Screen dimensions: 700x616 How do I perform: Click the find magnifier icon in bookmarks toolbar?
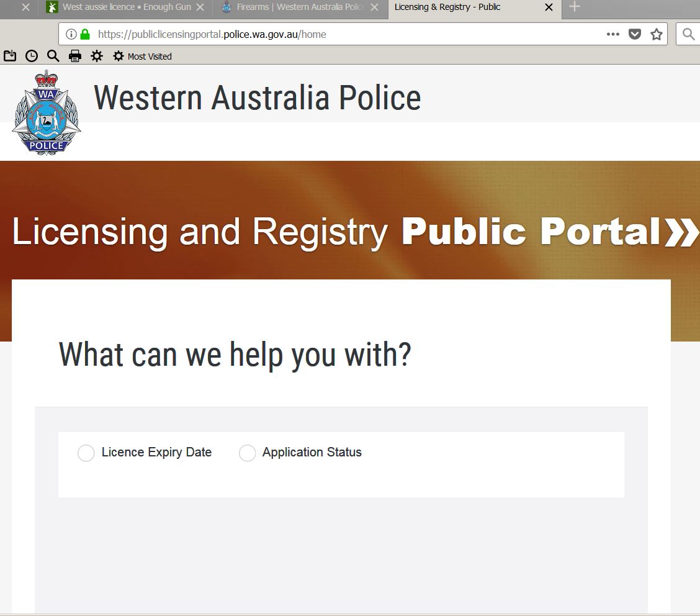click(53, 56)
